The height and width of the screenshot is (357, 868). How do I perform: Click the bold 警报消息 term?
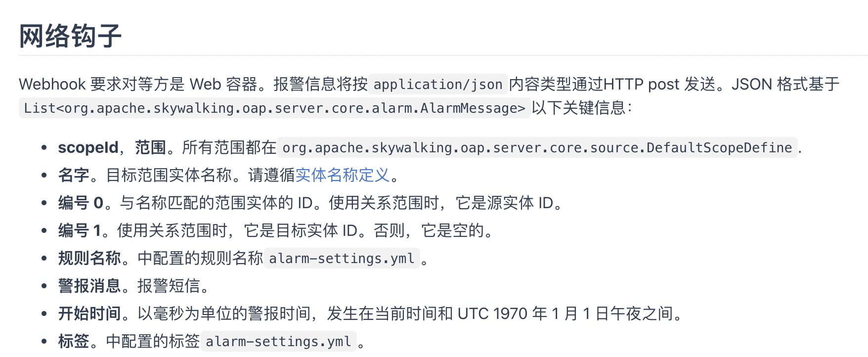[x=89, y=286]
